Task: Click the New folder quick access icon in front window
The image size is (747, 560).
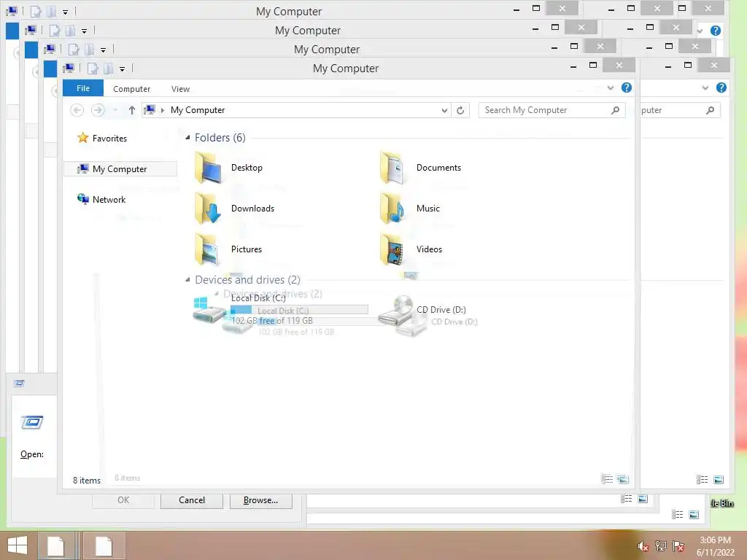Action: (x=109, y=69)
